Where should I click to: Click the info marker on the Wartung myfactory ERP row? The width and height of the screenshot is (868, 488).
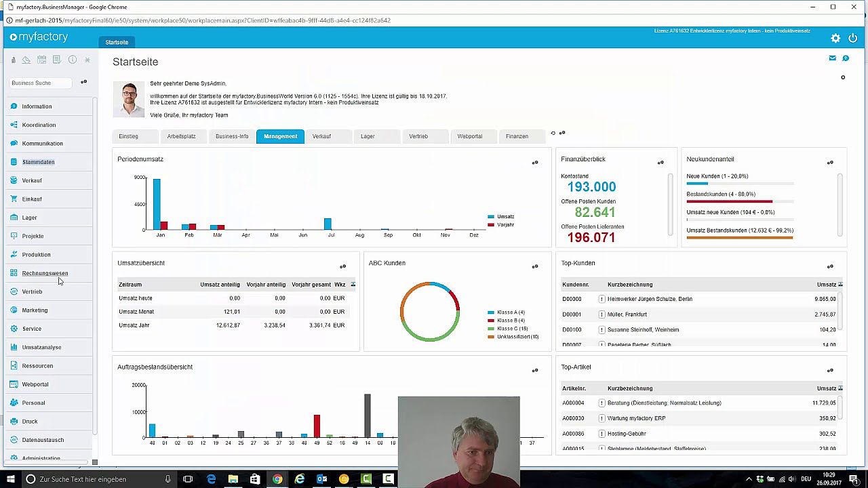(601, 418)
